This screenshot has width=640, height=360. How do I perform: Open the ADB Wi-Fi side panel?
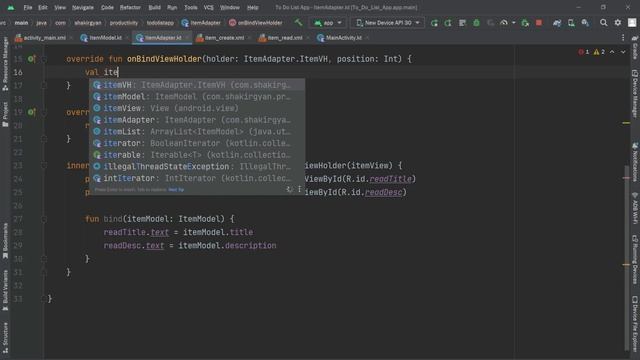coord(635,208)
